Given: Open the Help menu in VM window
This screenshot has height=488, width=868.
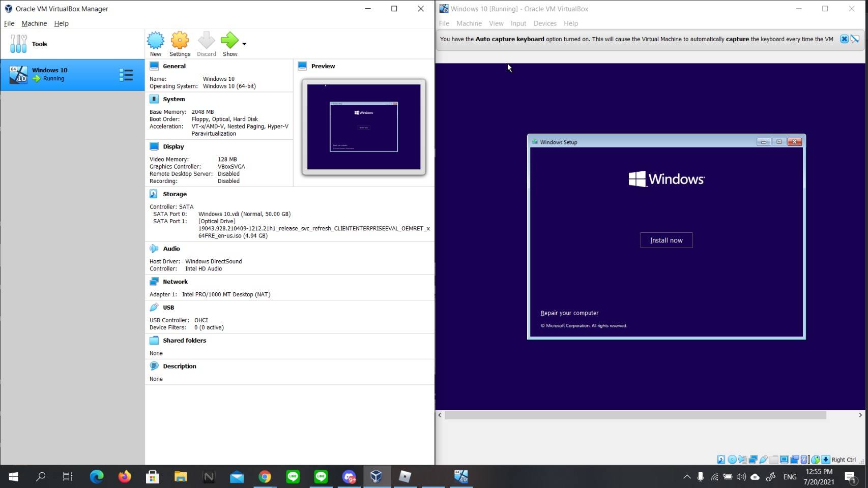Looking at the screenshot, I should pos(571,23).
